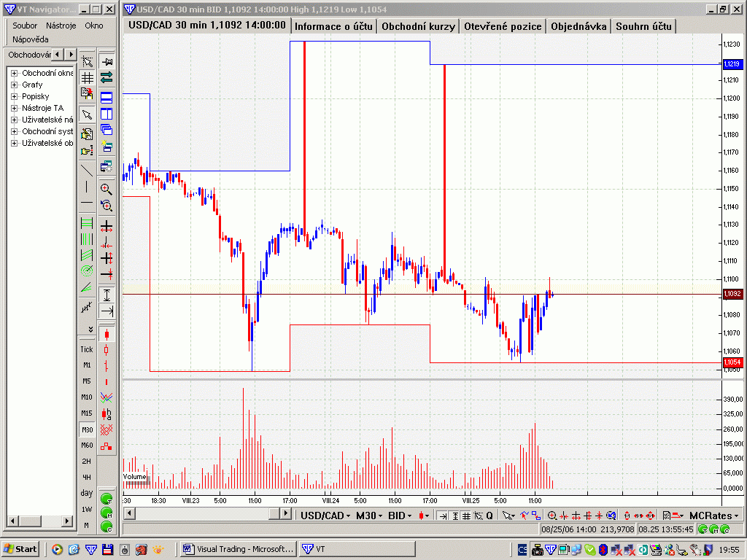This screenshot has height=560, width=747.
Task: Click the hand-writing notes document icon
Action: coord(87,134)
